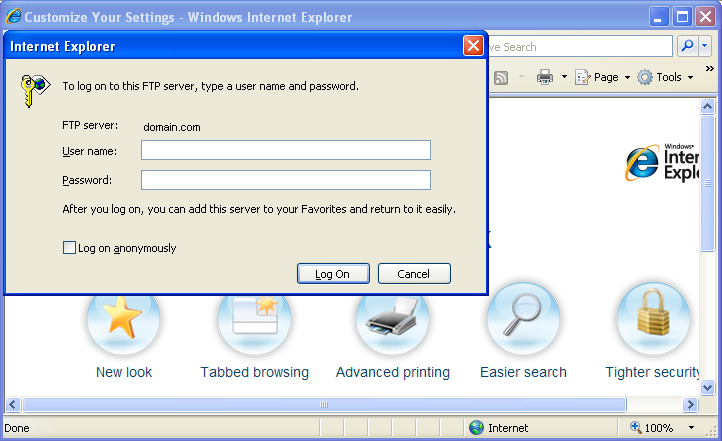Click the Live Search box
This screenshot has height=441, width=722.
click(x=580, y=46)
